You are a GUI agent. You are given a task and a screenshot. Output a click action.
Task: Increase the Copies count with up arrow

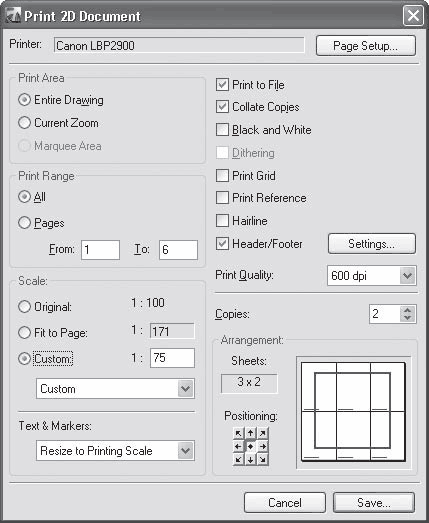point(407,310)
